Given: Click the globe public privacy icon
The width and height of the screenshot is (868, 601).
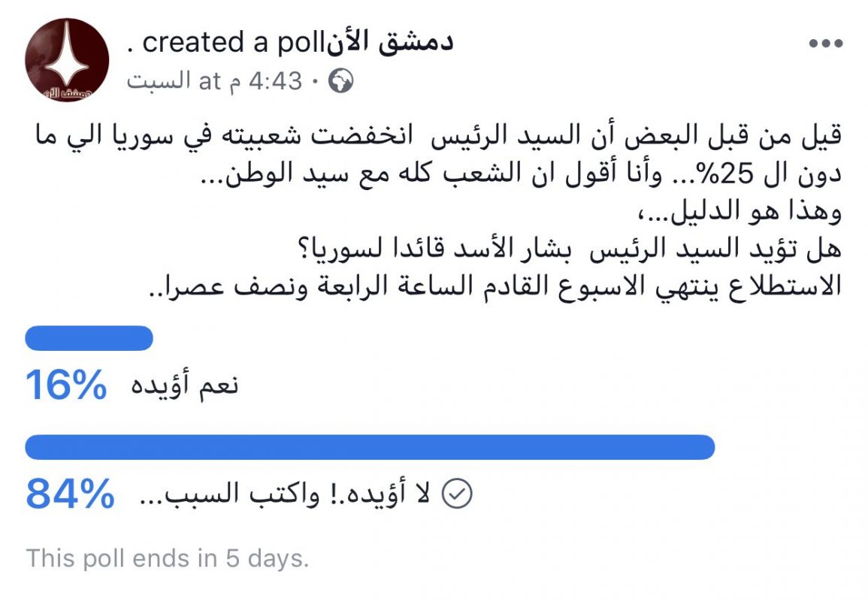Looking at the screenshot, I should pos(340,81).
